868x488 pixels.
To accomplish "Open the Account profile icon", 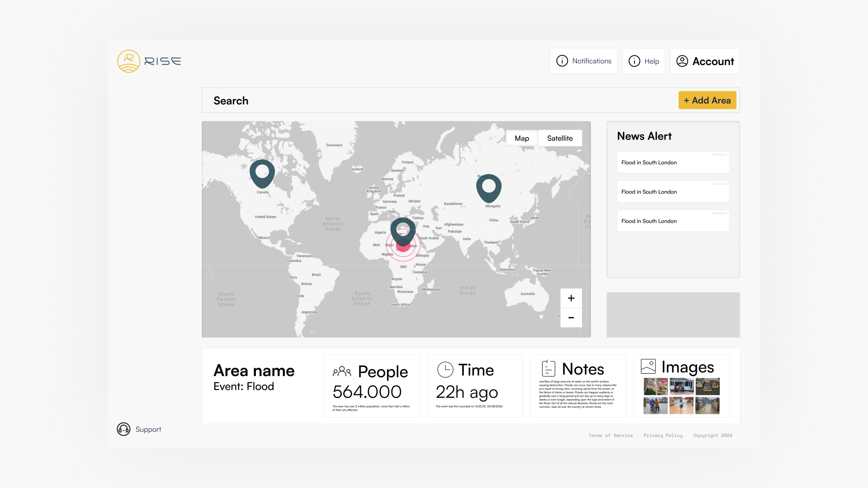I will [682, 61].
